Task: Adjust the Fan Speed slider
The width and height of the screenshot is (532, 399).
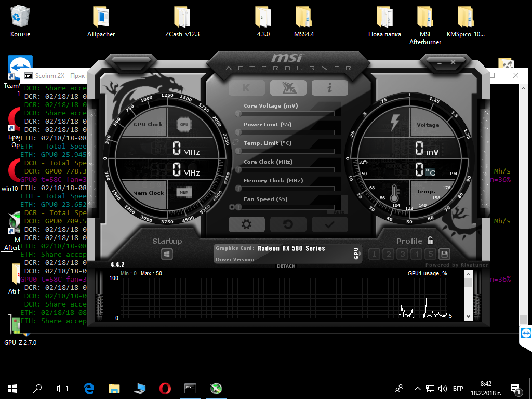Action: [286, 207]
